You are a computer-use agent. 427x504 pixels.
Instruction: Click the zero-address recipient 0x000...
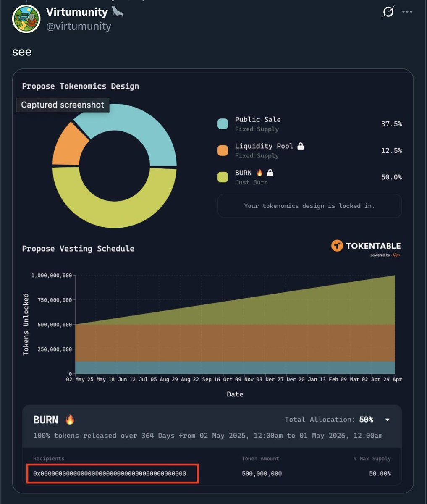pos(110,473)
